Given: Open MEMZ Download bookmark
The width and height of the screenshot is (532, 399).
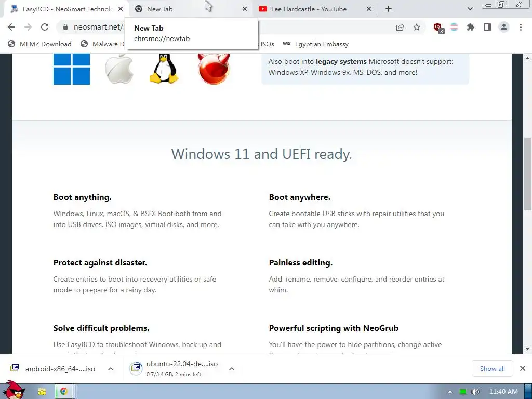Looking at the screenshot, I should pos(39,44).
